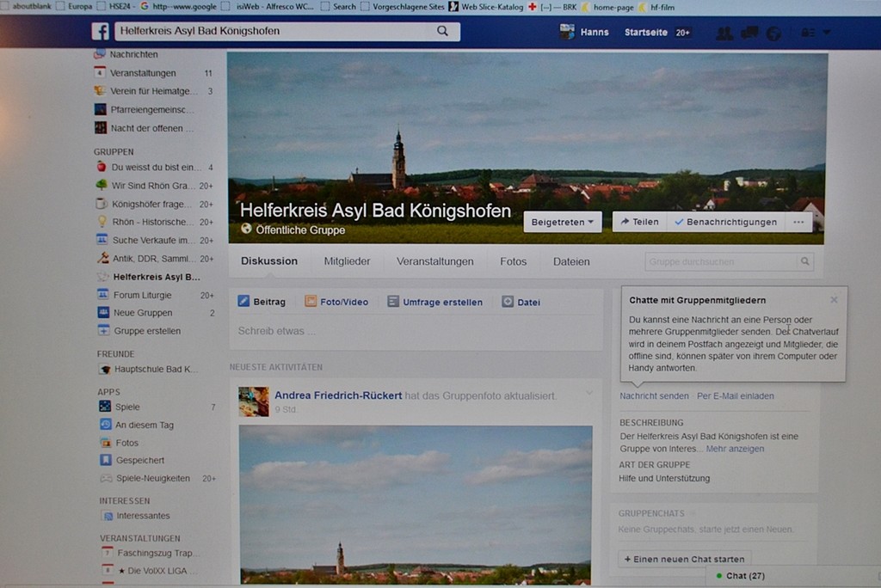Click Mehr anzeigen in the description
The image size is (881, 588).
(735, 449)
